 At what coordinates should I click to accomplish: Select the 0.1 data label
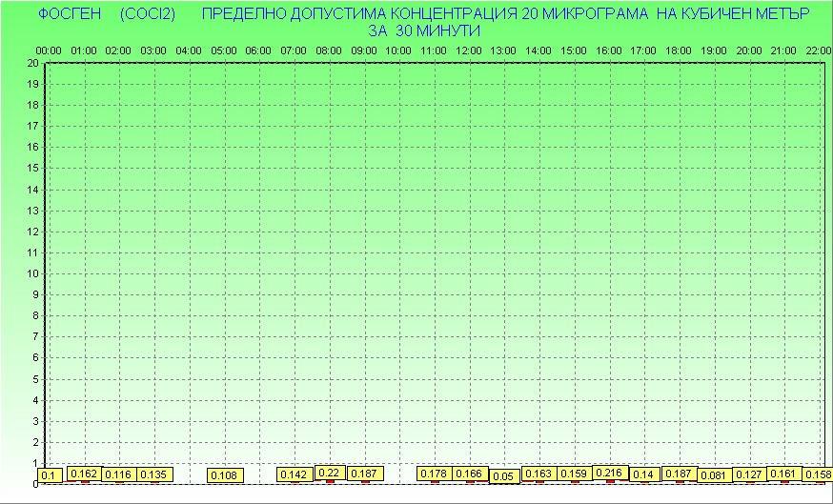pos(49,475)
